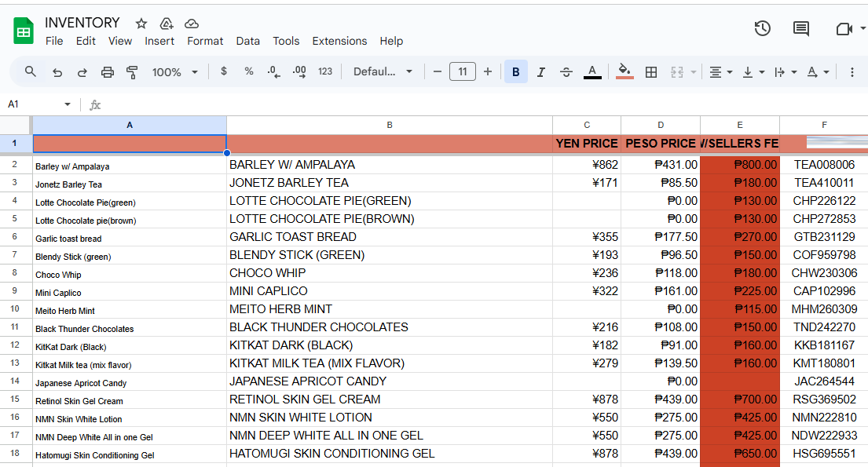Increase decimal places
Screen dimensions: 868x467
coord(299,72)
